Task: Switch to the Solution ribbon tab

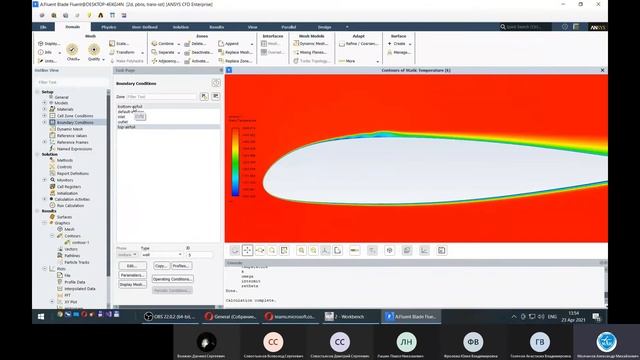Action: coord(180,27)
